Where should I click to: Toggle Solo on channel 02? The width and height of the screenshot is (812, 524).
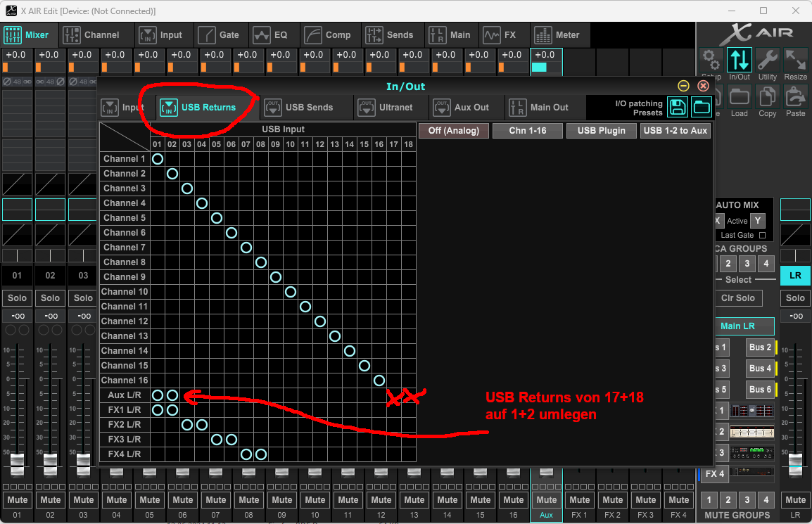click(50, 298)
